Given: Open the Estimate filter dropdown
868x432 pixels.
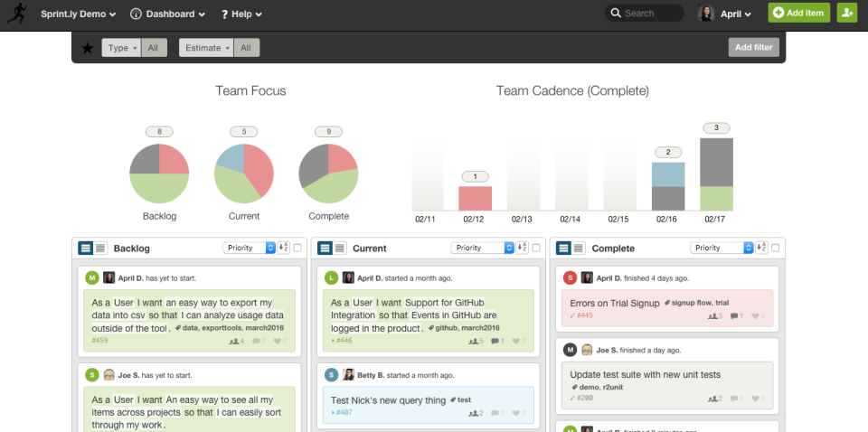Looking at the screenshot, I should pyautogui.click(x=206, y=48).
